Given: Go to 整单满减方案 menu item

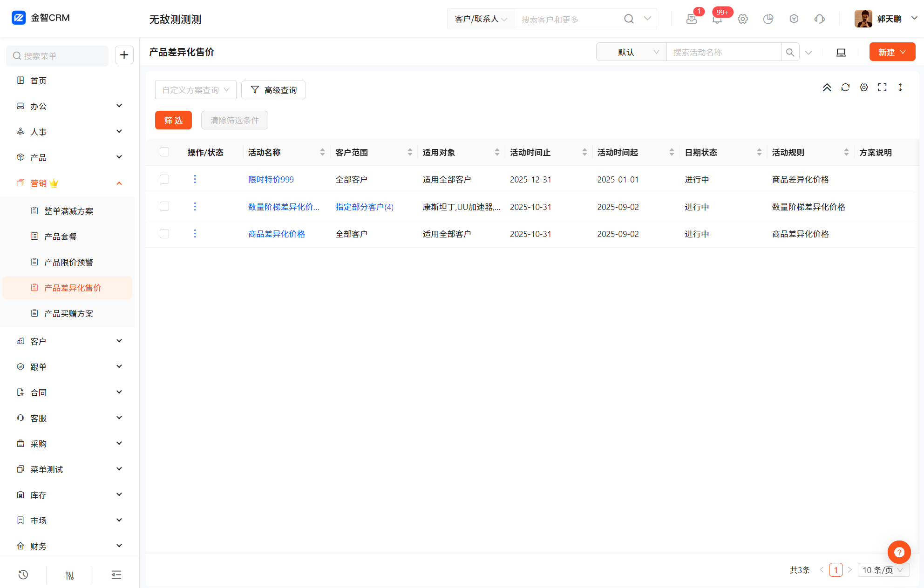Looking at the screenshot, I should (68, 211).
